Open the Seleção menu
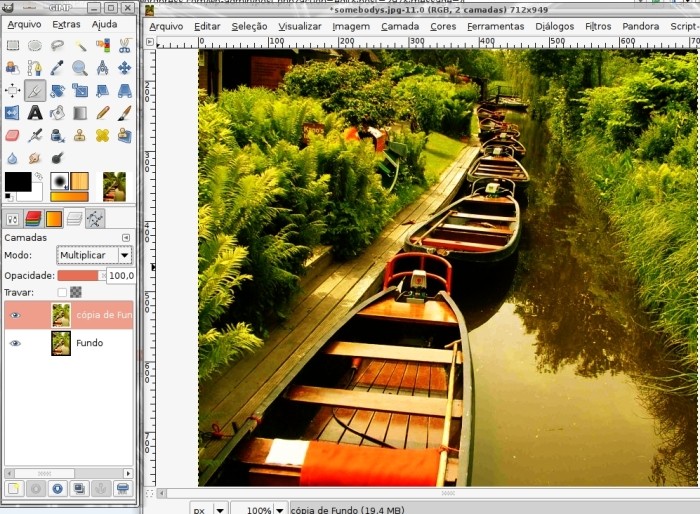700x514 pixels. pos(249,26)
